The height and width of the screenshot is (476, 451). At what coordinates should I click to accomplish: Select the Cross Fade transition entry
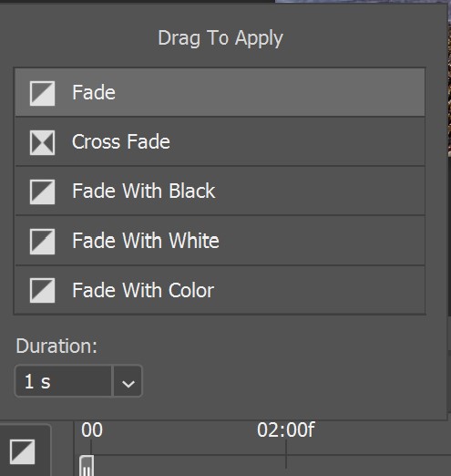click(220, 141)
